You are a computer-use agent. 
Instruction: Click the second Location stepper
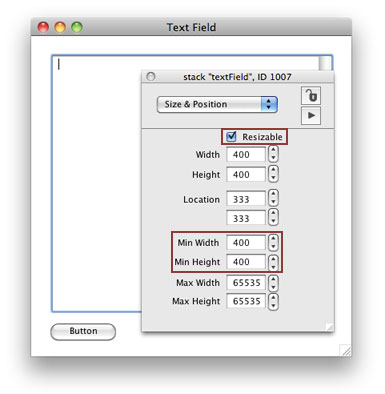(x=273, y=217)
